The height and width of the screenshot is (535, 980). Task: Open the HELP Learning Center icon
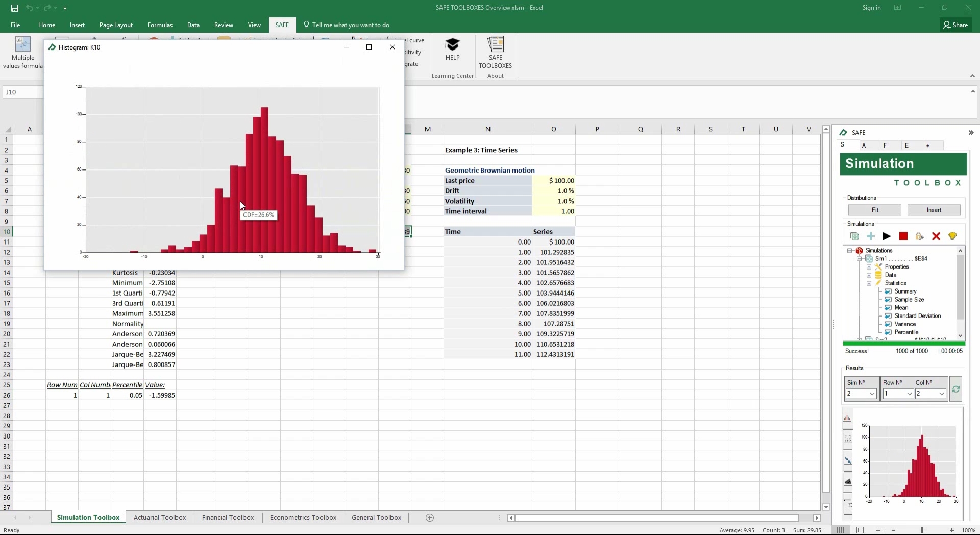click(x=453, y=49)
